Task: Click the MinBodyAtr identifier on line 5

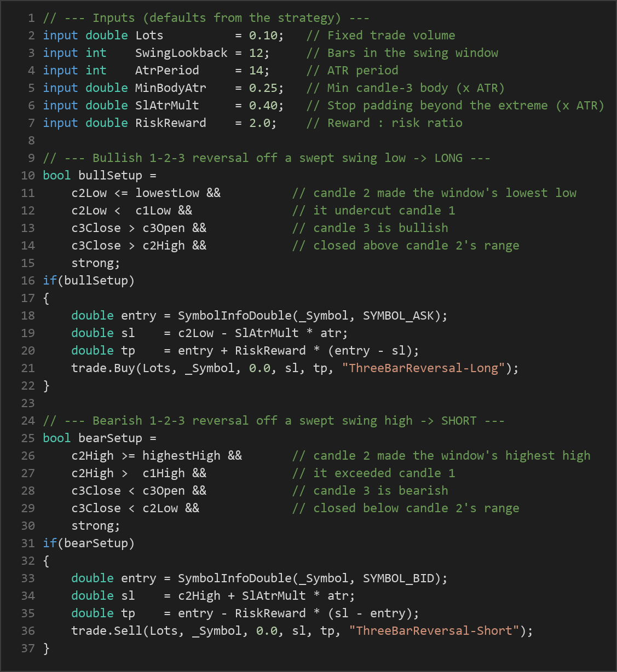Action: (171, 88)
